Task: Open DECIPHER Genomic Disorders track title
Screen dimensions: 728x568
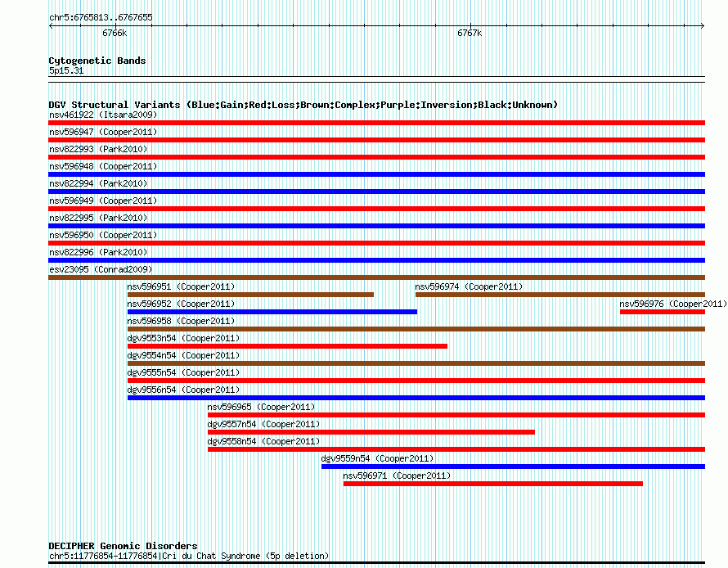Action: point(123,546)
